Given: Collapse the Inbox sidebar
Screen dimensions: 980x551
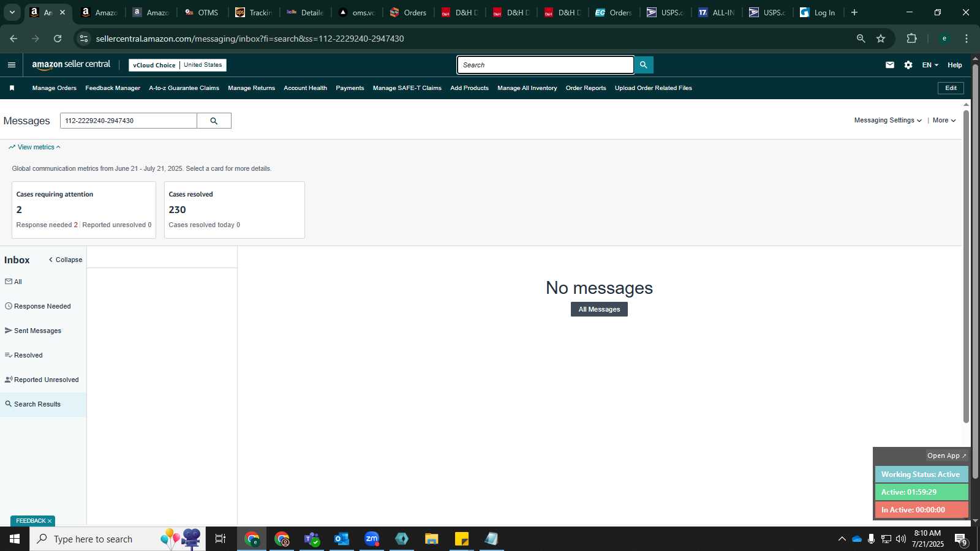Looking at the screenshot, I should 66,260.
